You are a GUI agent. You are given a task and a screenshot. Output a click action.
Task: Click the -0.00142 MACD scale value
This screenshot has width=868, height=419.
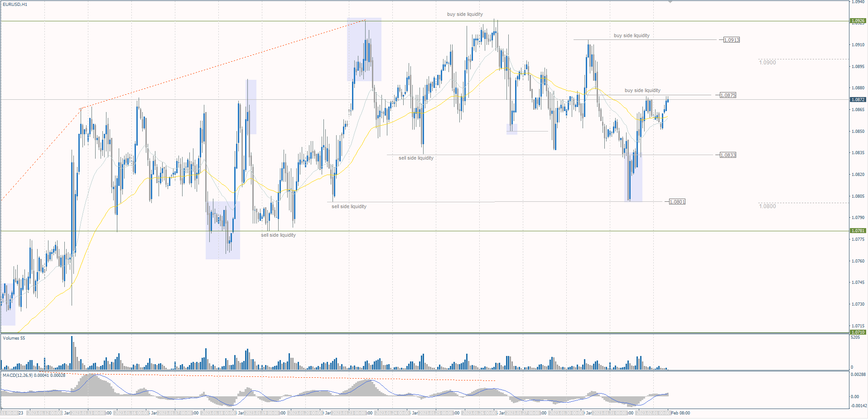(x=858, y=406)
